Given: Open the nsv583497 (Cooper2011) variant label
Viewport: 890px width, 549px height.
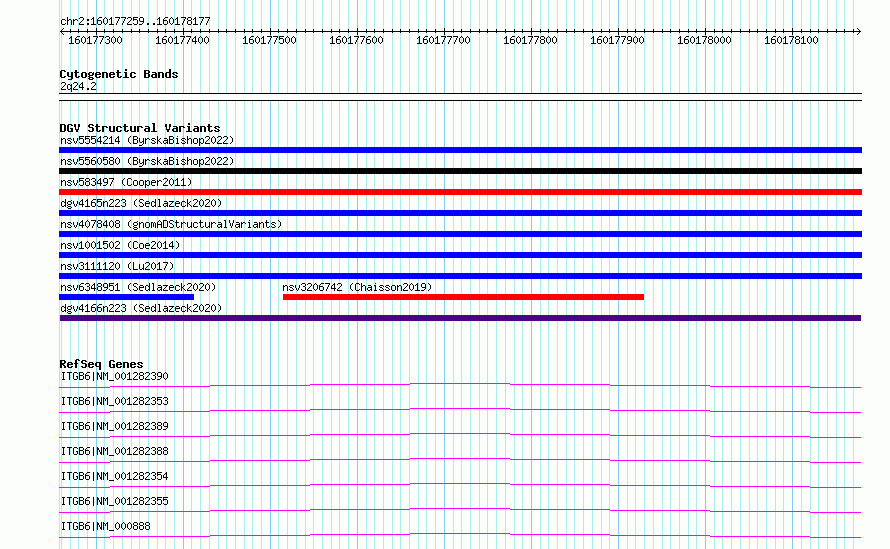Looking at the screenshot, I should click(126, 182).
